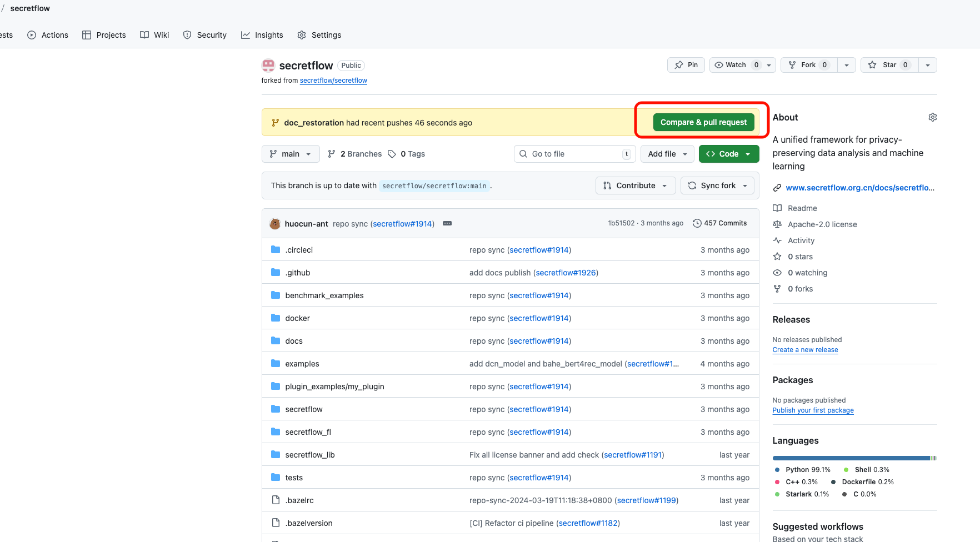This screenshot has width=980, height=542.
Task: Open the .github folder
Action: [x=298, y=273]
